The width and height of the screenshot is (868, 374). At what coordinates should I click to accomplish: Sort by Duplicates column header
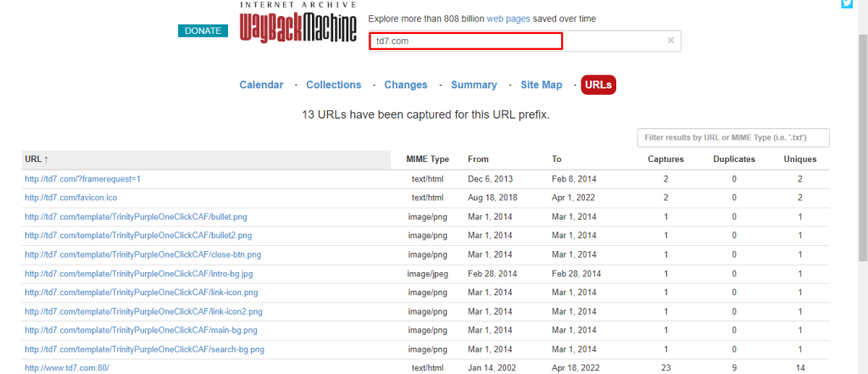734,159
